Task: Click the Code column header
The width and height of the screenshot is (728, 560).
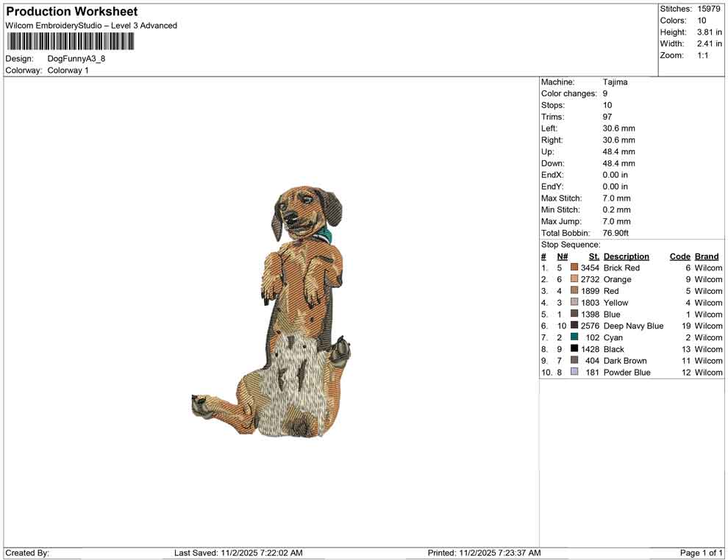Action: point(680,256)
